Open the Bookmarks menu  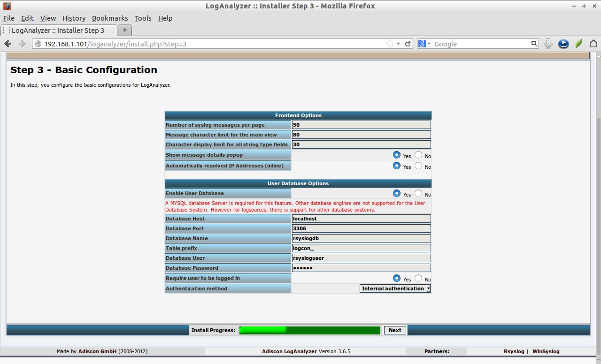pos(110,18)
